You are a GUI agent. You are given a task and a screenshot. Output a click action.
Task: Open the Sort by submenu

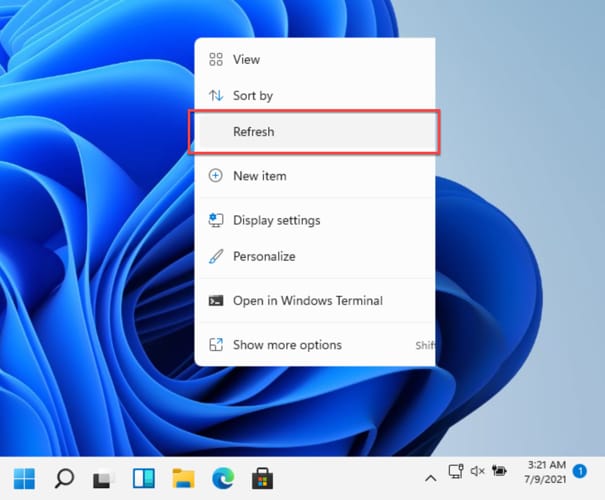tap(315, 95)
